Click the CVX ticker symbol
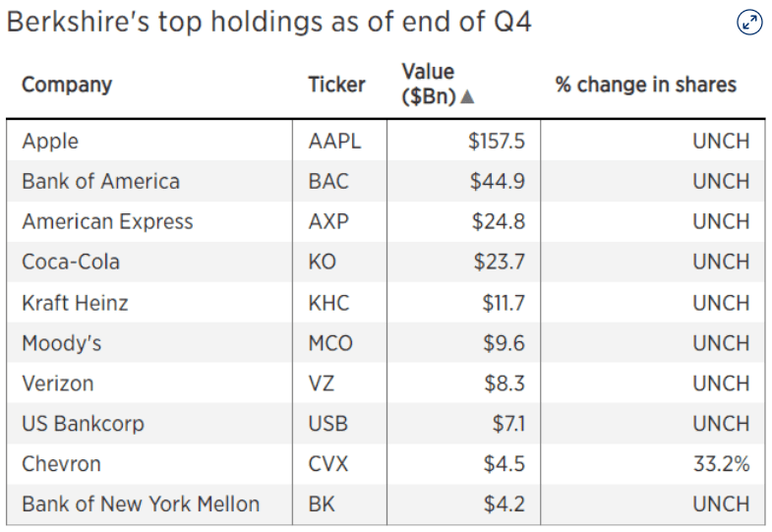Screen dimensions: 772x532 [328, 464]
